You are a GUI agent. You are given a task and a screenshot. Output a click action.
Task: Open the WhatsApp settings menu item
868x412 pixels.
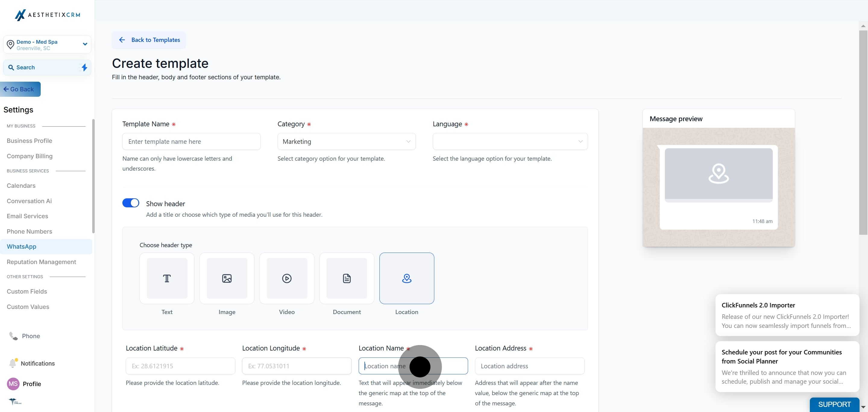pos(22,247)
